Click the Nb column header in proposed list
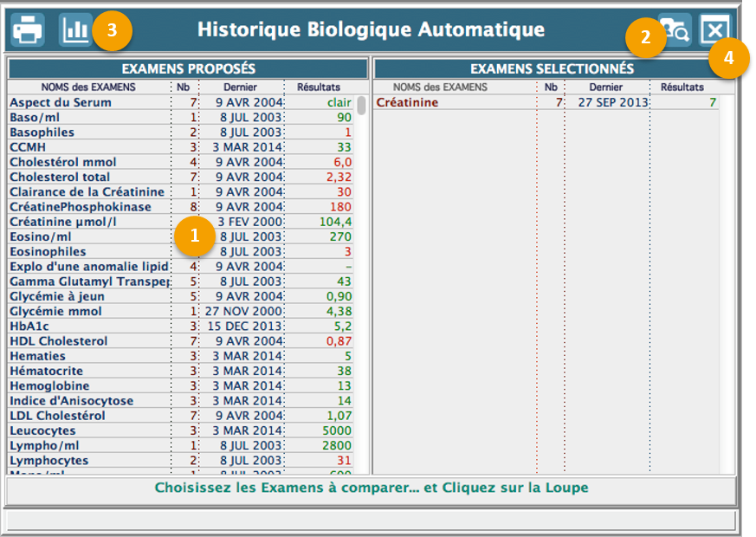This screenshot has width=756, height=537. pyautogui.click(x=184, y=87)
